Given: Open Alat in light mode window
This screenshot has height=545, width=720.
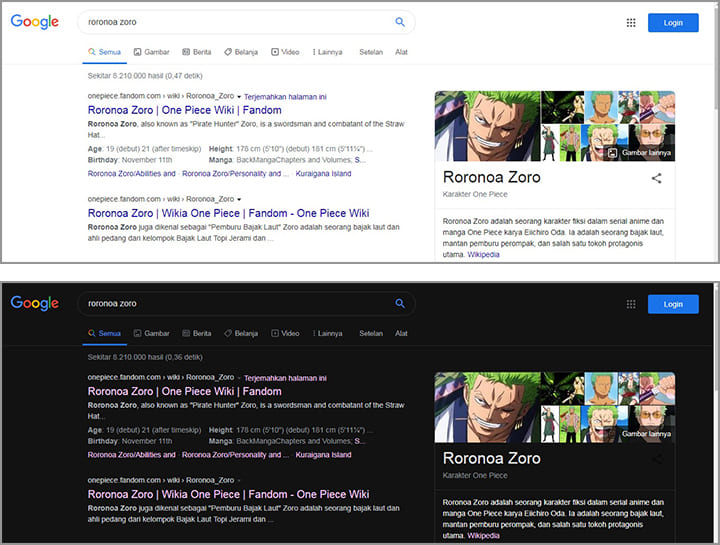Looking at the screenshot, I should coord(401,52).
